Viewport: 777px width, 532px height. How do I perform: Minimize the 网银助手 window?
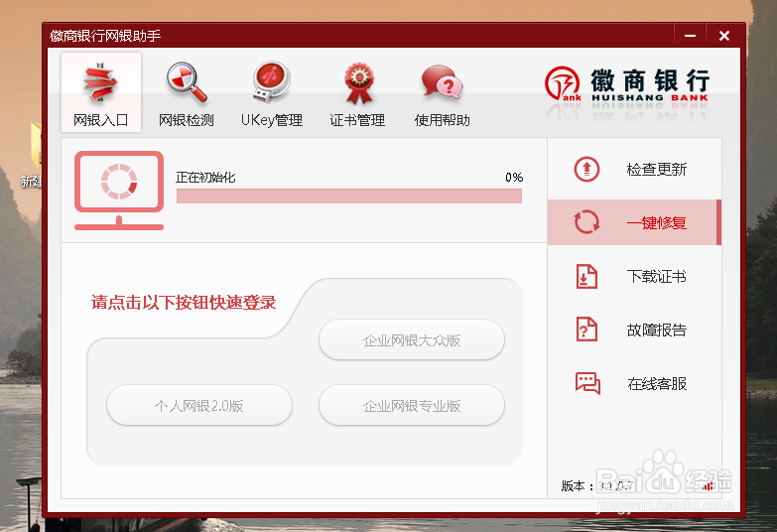[690, 36]
